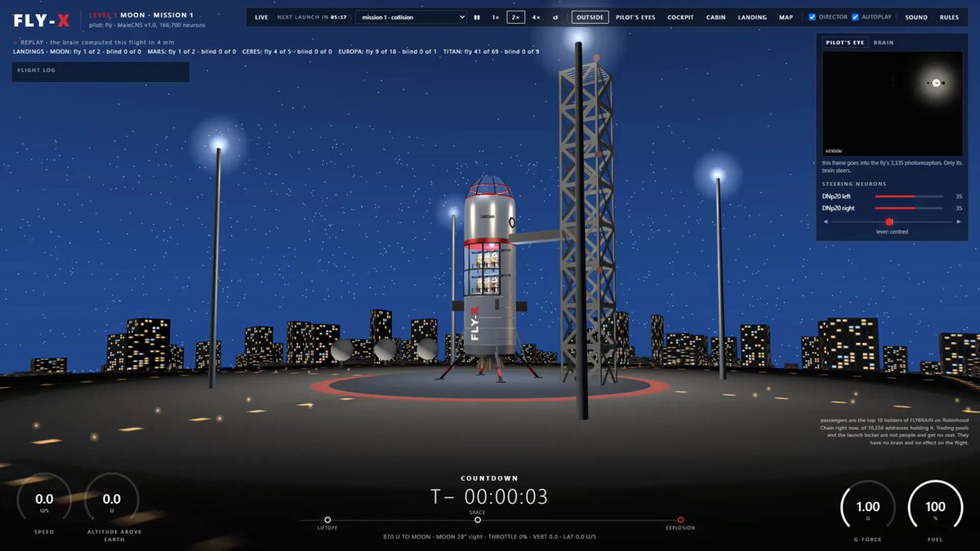Image resolution: width=980 pixels, height=551 pixels.
Task: Set playback speed to 4×
Action: pos(536,17)
